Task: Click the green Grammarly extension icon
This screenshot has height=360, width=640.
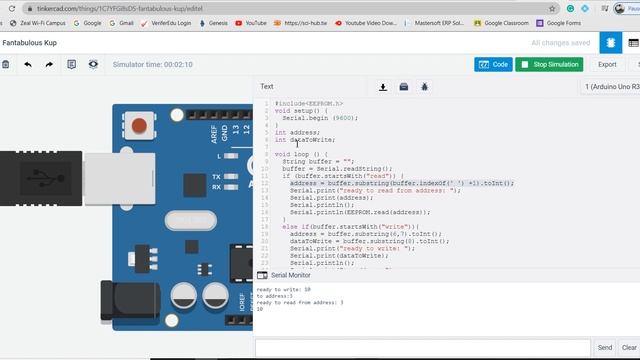Action: pyautogui.click(x=570, y=9)
